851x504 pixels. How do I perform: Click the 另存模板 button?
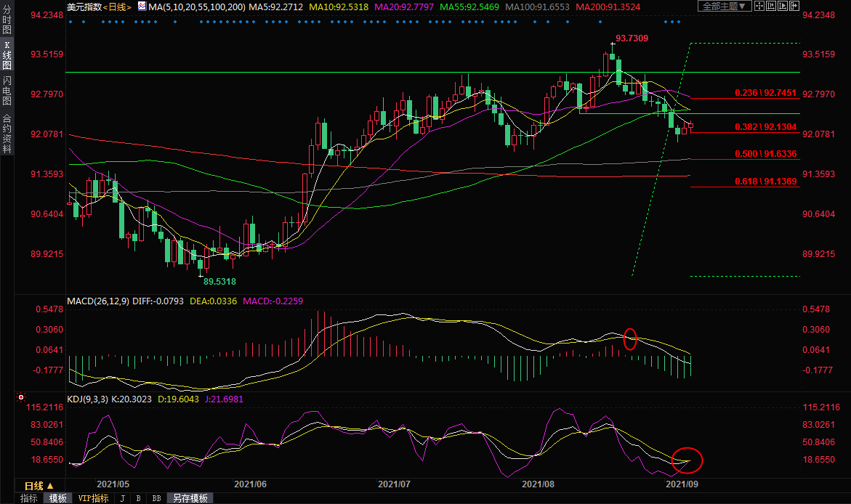(189, 498)
